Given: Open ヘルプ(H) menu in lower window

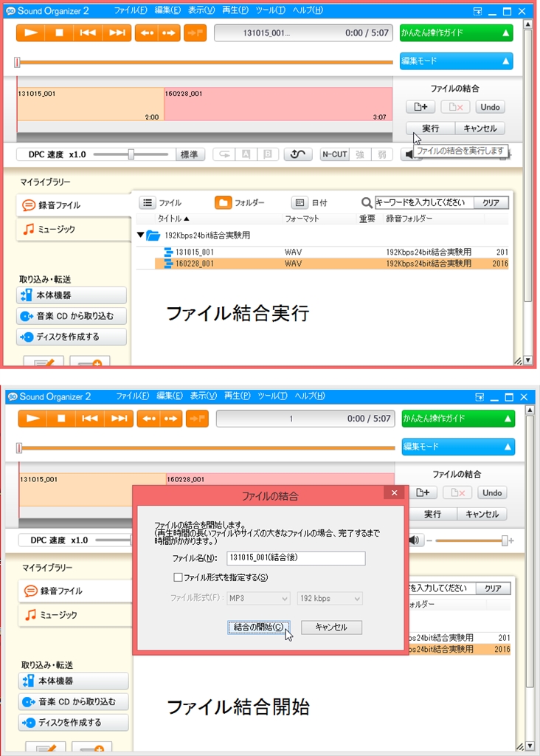Looking at the screenshot, I should click(310, 396).
